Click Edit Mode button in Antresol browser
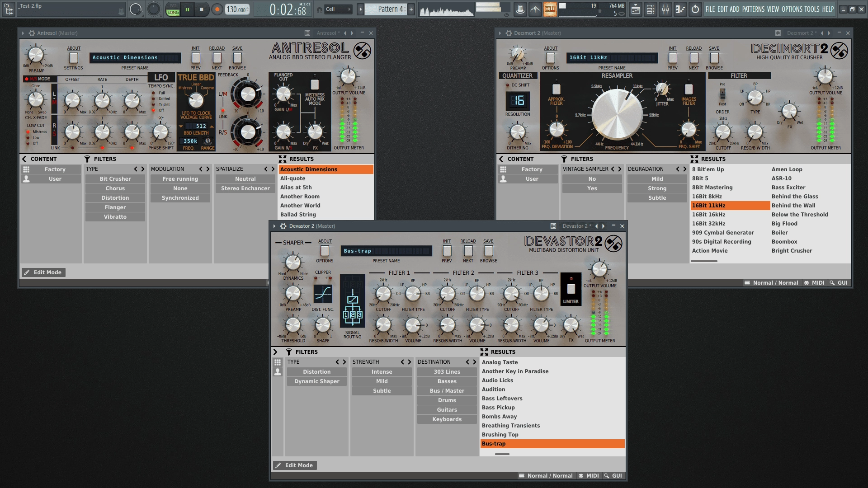Viewport: 868px width, 488px height. coord(43,272)
